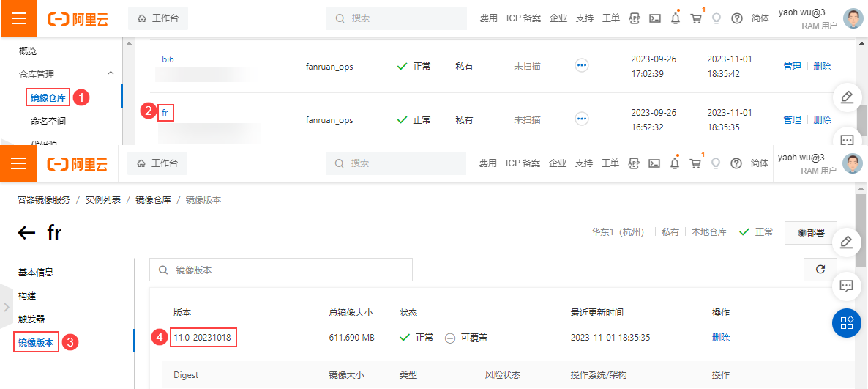Open the bi6 repository link
Viewport: 868px width, 389px height.
168,59
